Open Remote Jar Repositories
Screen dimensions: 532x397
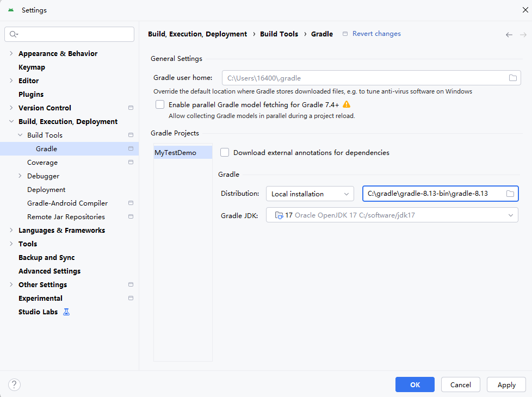tap(66, 217)
